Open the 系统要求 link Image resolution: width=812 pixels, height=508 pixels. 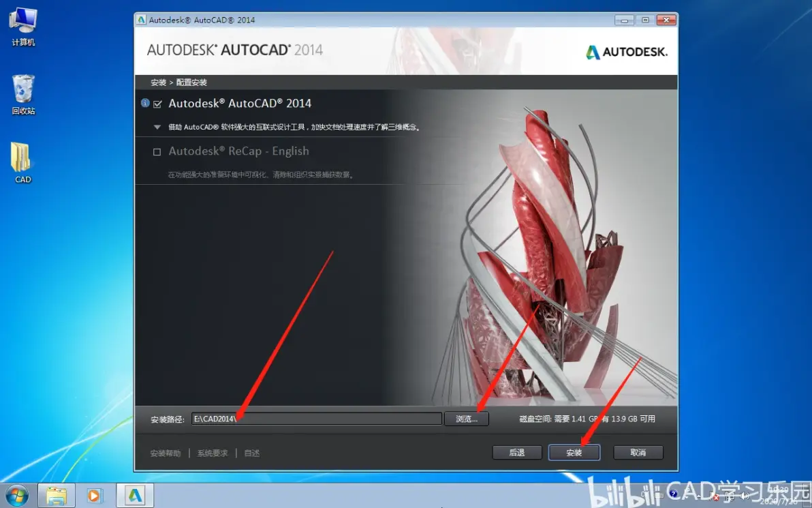(213, 453)
